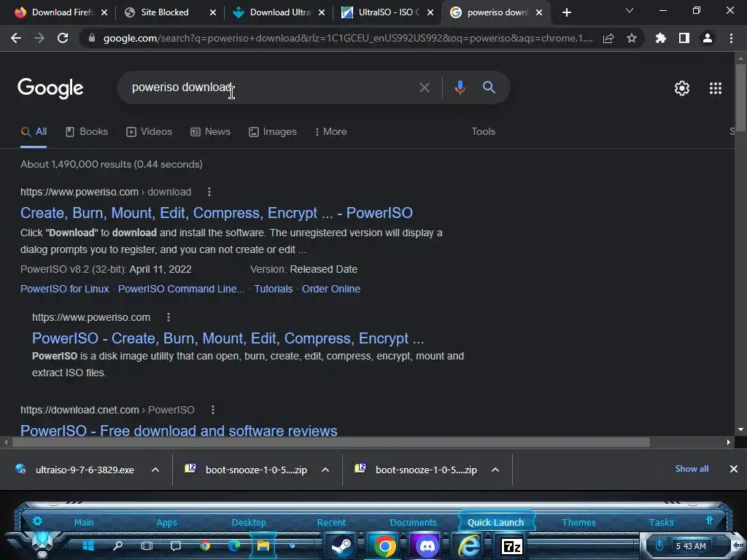Open options for poweriso.com download result
747x560 pixels.
209,192
